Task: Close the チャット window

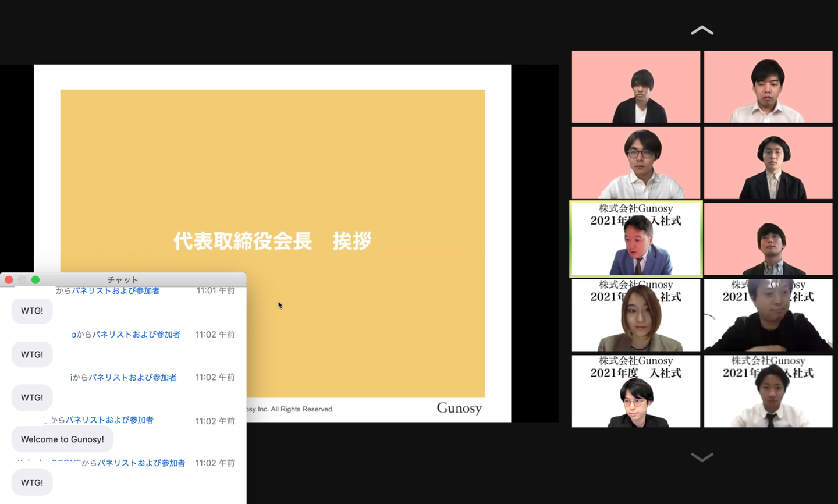Action: tap(9, 280)
